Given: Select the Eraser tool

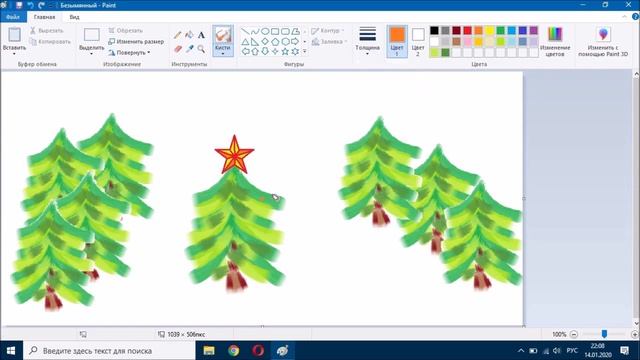Looking at the screenshot, I should click(177, 49).
